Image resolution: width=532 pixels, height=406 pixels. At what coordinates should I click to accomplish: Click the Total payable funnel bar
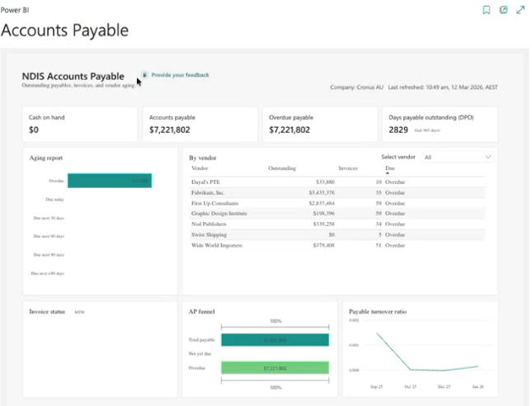pos(275,339)
